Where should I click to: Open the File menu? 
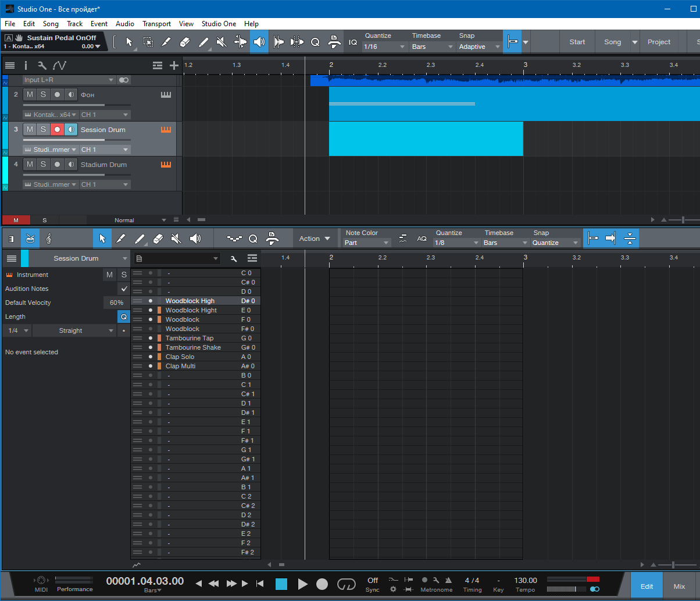click(10, 24)
